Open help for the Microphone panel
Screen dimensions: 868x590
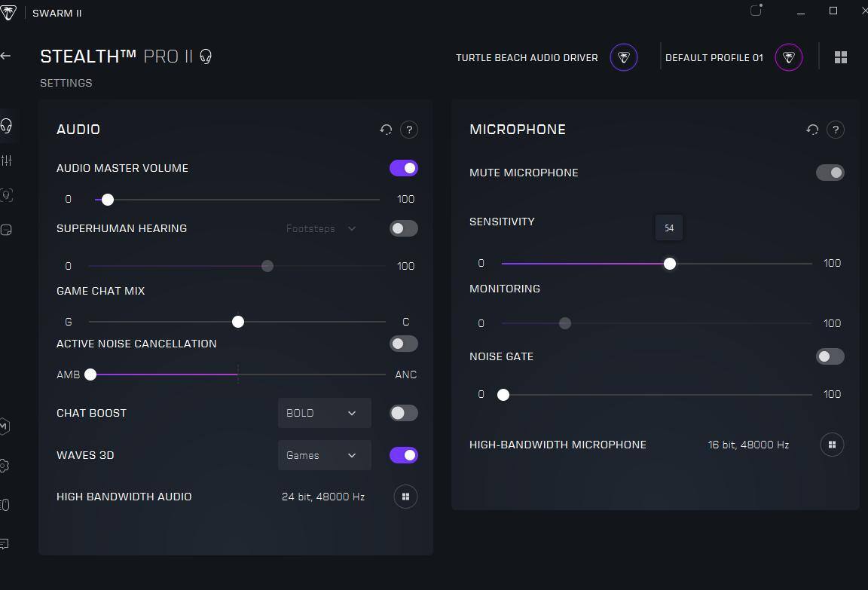point(836,130)
